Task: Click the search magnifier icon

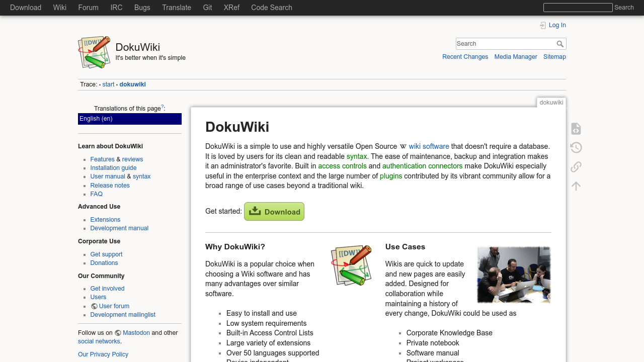Action: click(x=560, y=44)
